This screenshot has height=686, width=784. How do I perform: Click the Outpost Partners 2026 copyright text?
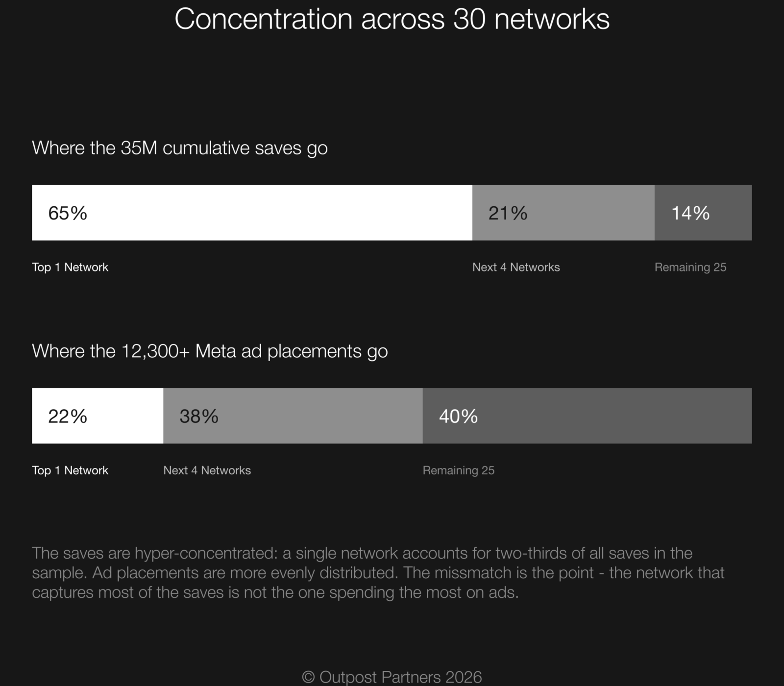click(392, 677)
